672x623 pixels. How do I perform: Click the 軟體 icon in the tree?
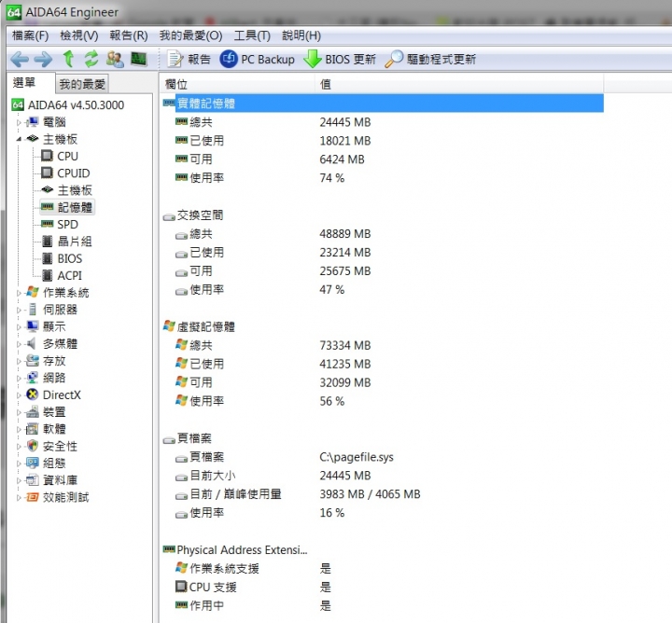tap(32, 429)
